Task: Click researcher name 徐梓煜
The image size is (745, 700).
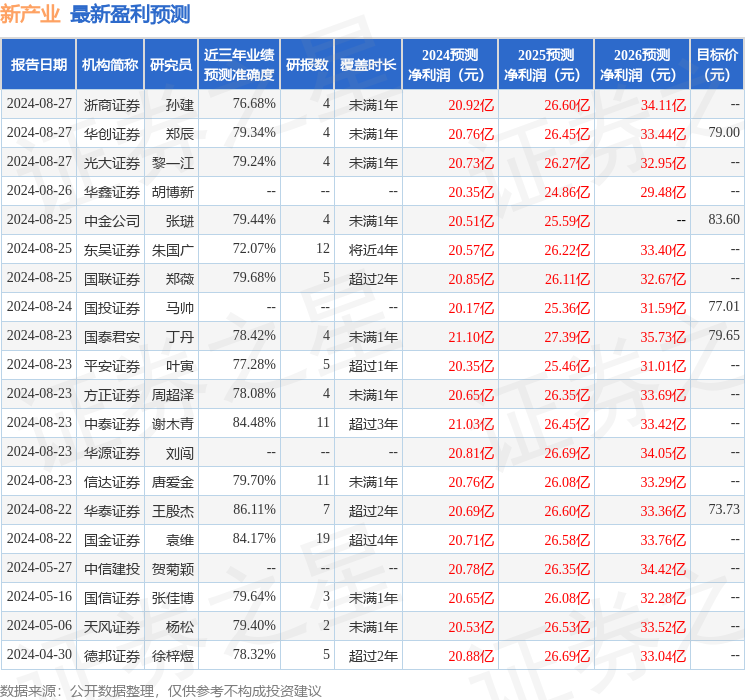Action: click(x=173, y=656)
